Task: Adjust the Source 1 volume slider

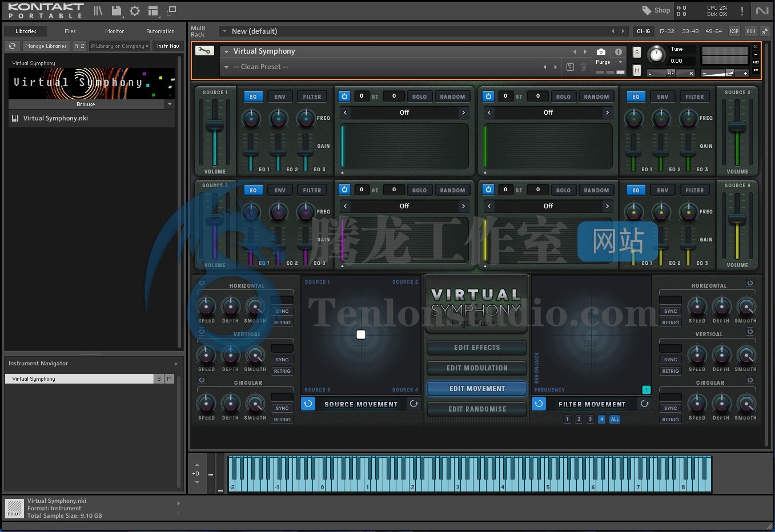Action: pyautogui.click(x=215, y=125)
